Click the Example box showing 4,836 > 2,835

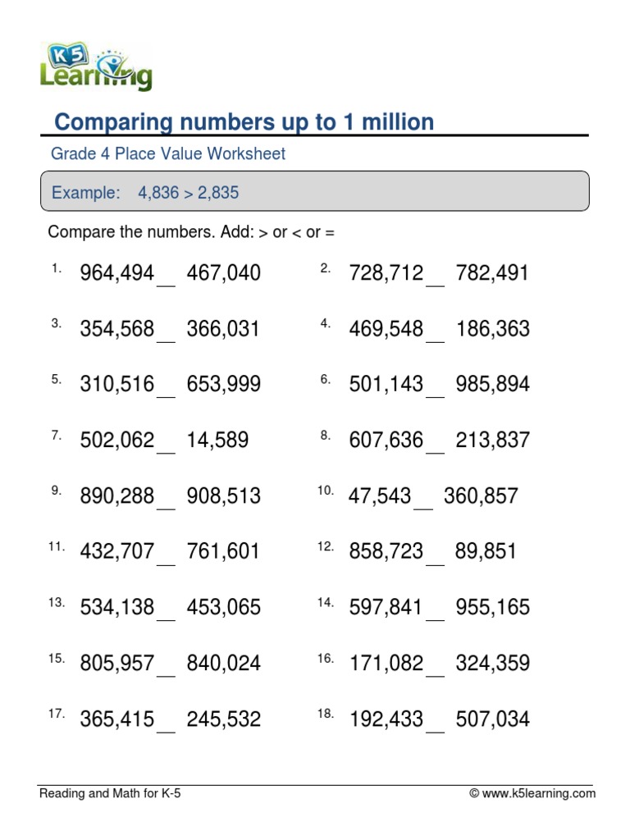click(315, 192)
